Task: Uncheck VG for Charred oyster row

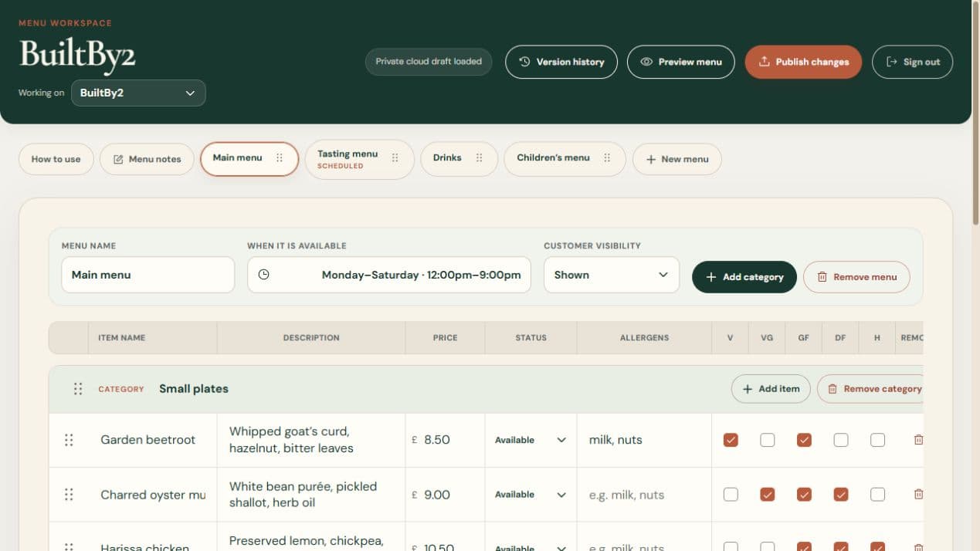Action: point(767,495)
